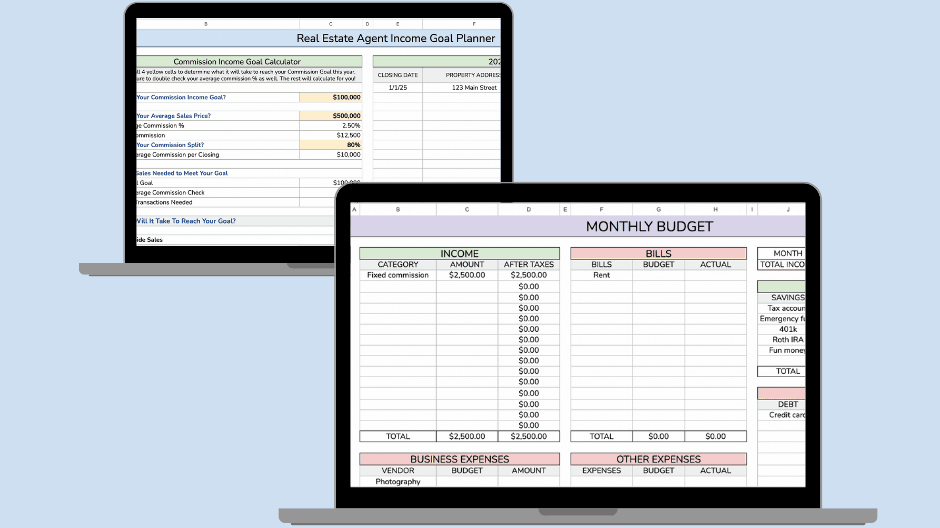This screenshot has width=940, height=528.
Task: Select the INCOME total AMOUNT $2,500.00 cell
Action: tap(467, 436)
